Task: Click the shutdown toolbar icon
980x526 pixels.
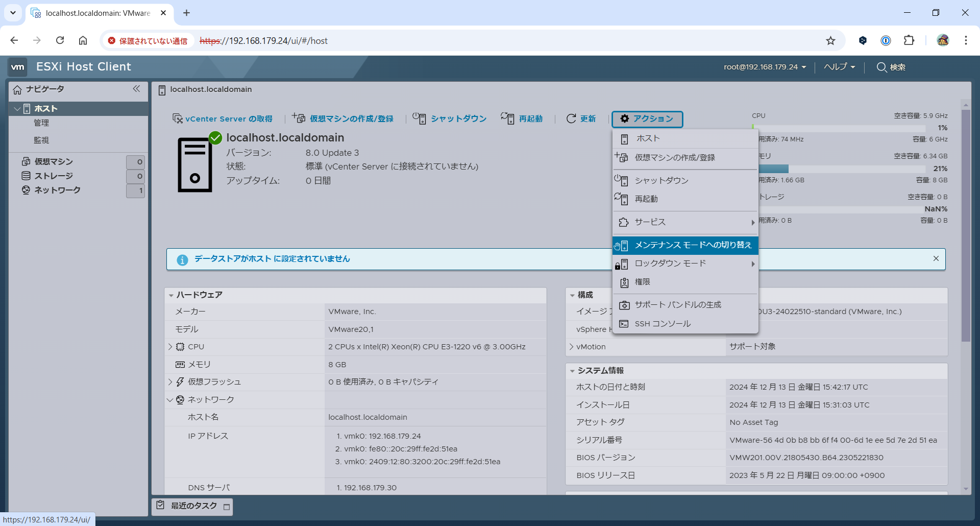Action: pos(419,118)
